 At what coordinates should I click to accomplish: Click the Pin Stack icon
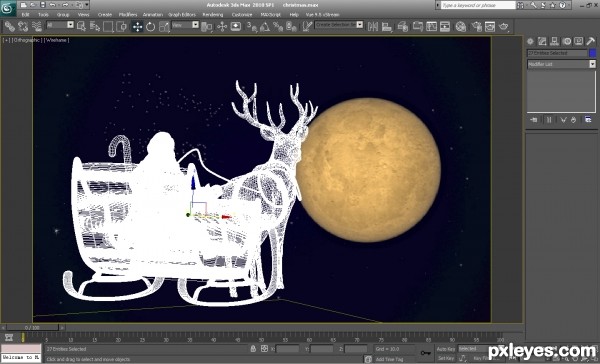pyautogui.click(x=534, y=120)
